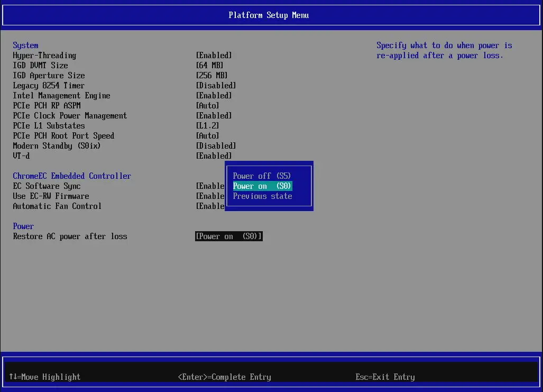Choose Previous state in the popup list
The height and width of the screenshot is (392, 543).
click(x=262, y=196)
